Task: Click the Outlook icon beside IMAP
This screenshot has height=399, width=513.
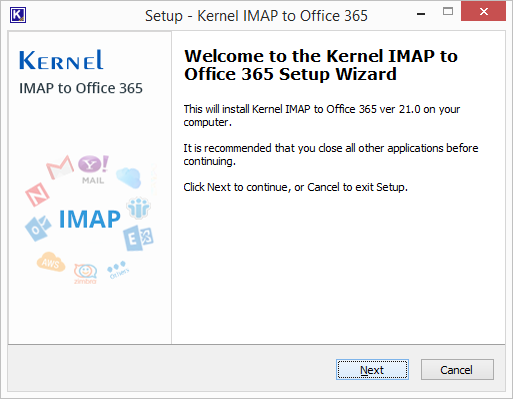Action: tap(38, 228)
